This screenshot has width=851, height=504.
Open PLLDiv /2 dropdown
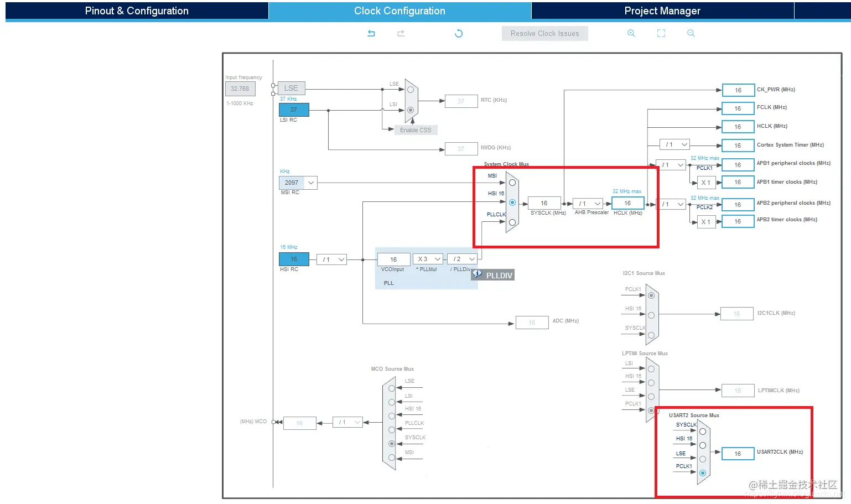462,259
